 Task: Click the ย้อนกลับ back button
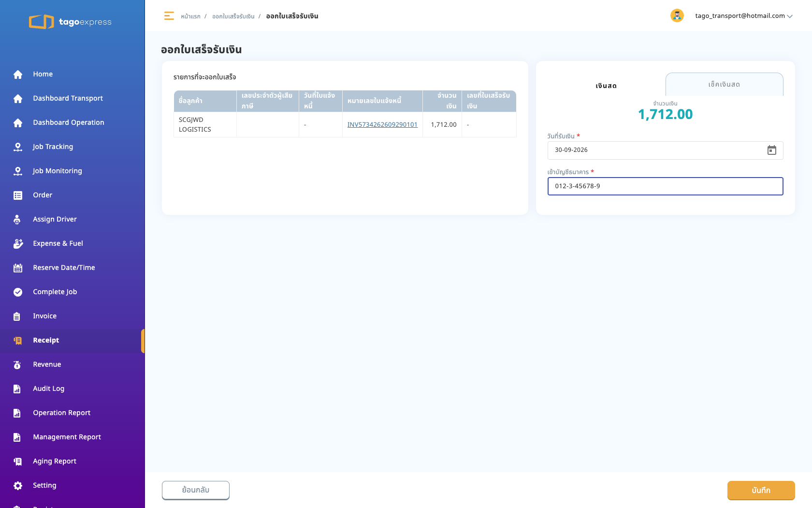tap(196, 490)
